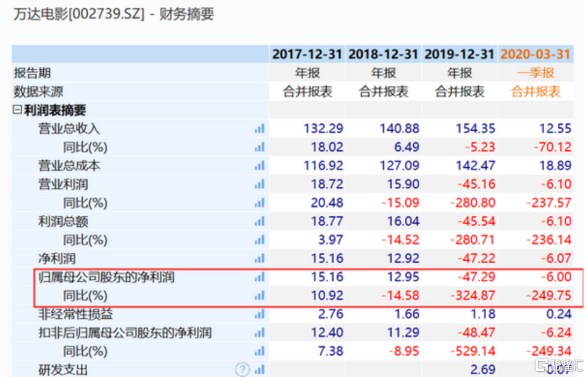Click cost value 116.92
The width and height of the screenshot is (588, 377).
click(x=323, y=165)
